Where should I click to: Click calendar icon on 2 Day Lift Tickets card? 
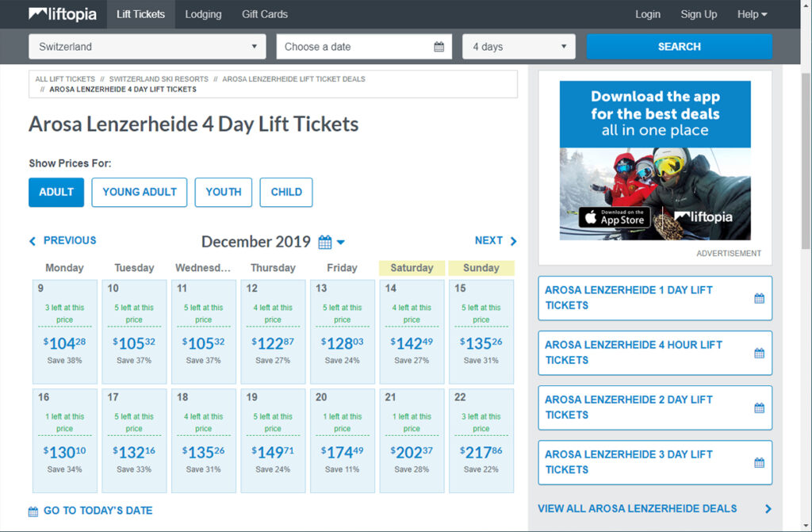(x=759, y=408)
